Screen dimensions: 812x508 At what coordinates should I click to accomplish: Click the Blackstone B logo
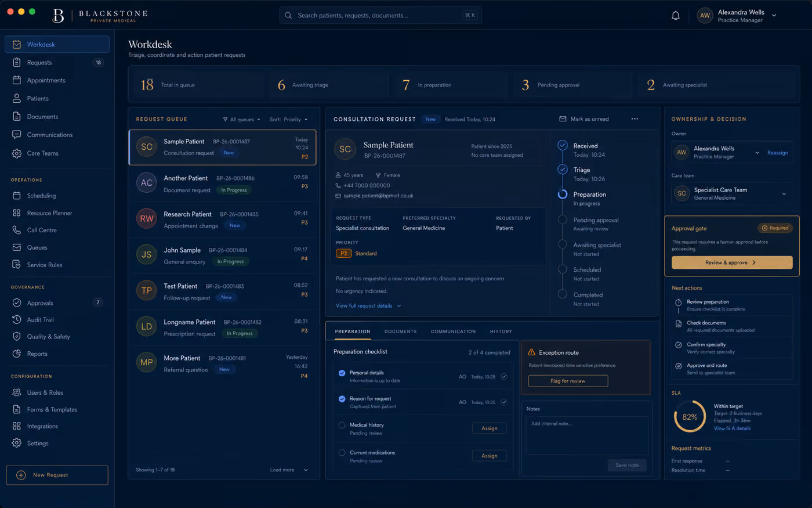tap(58, 16)
